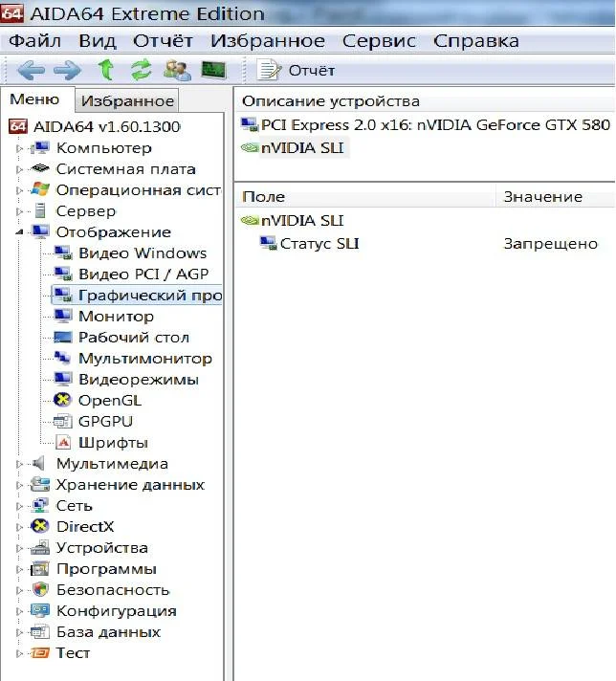This screenshot has width=616, height=681.
Task: Select nVIDIA SLI in device description list
Action: 294,148
